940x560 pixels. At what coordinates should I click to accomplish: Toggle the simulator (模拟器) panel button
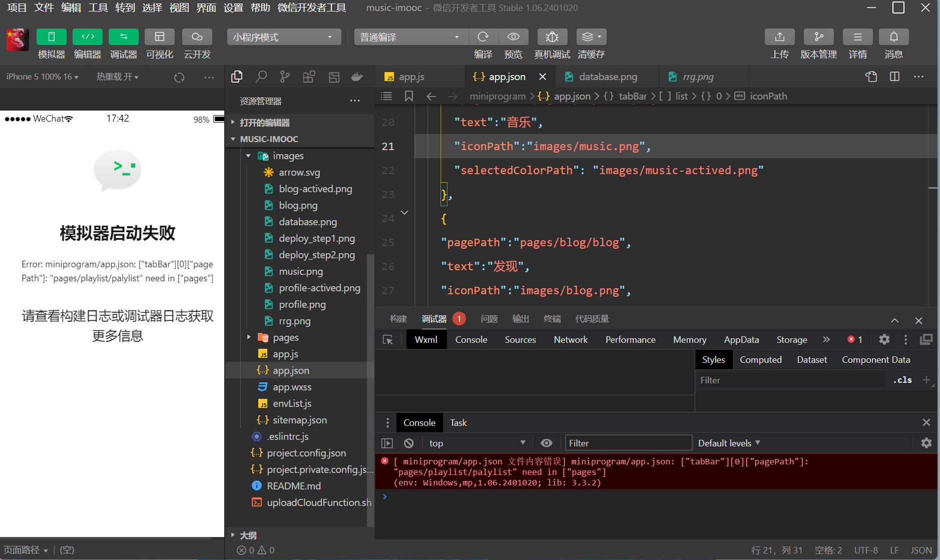click(x=51, y=37)
